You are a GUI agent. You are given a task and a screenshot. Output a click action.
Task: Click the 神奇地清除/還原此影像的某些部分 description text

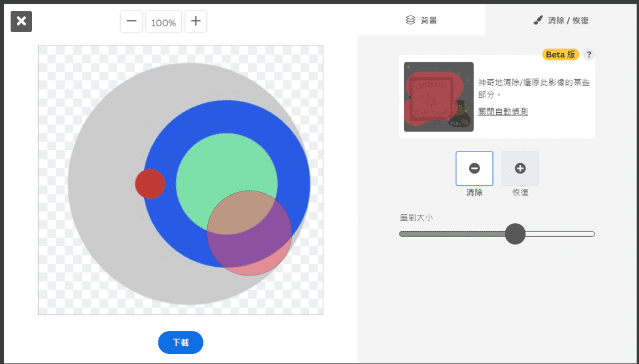click(x=534, y=89)
